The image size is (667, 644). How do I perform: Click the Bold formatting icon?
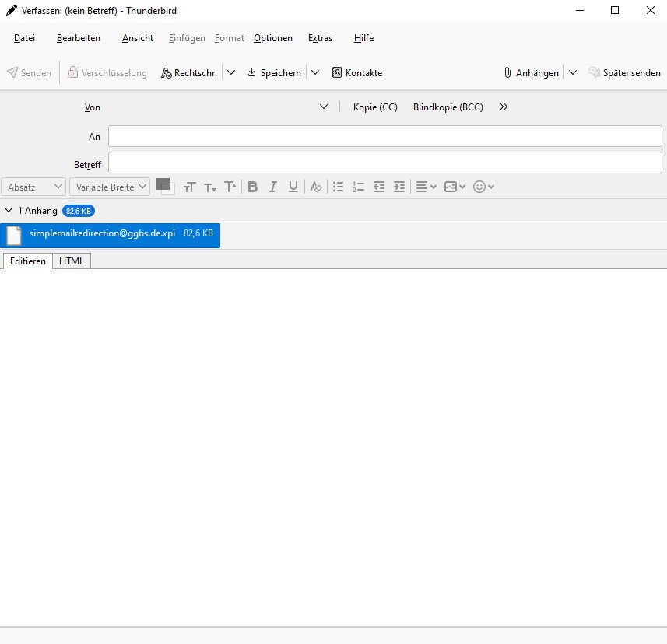point(252,187)
